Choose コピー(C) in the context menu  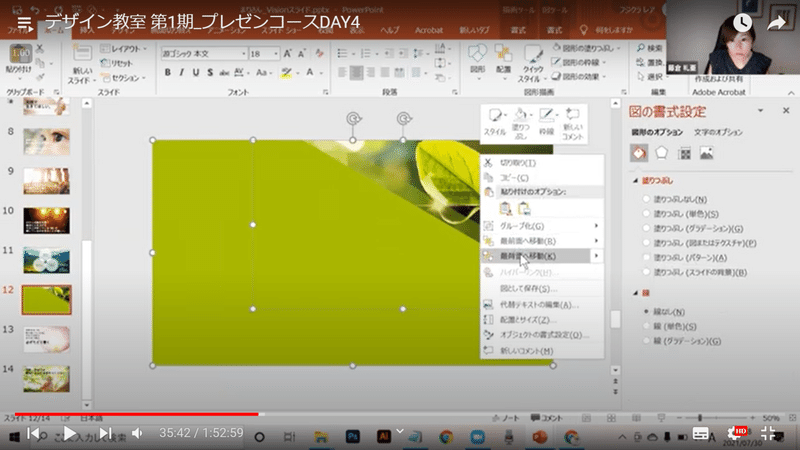pos(542,178)
